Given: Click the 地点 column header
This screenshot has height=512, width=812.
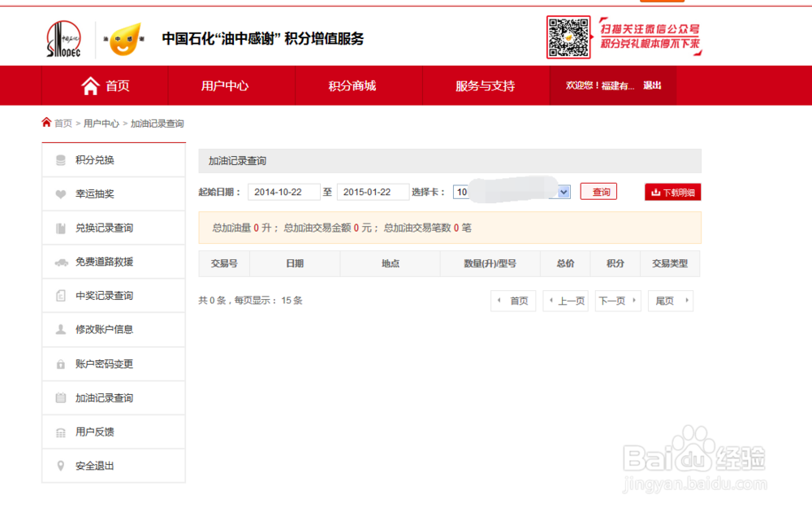Looking at the screenshot, I should (x=390, y=263).
